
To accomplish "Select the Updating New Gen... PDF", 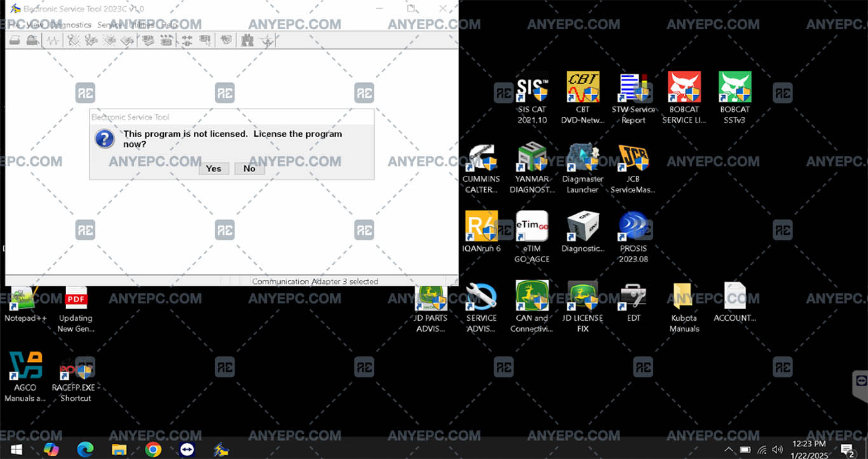I will click(76, 309).
